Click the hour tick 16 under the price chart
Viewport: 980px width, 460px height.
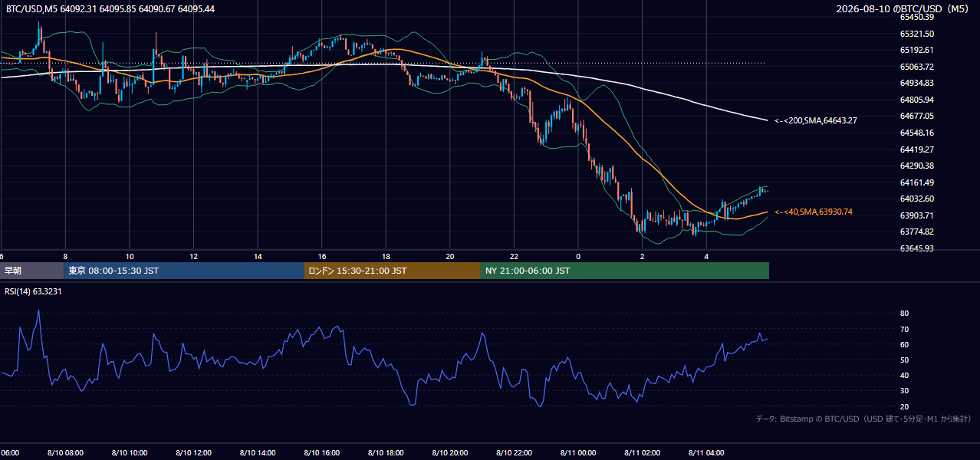click(x=321, y=257)
